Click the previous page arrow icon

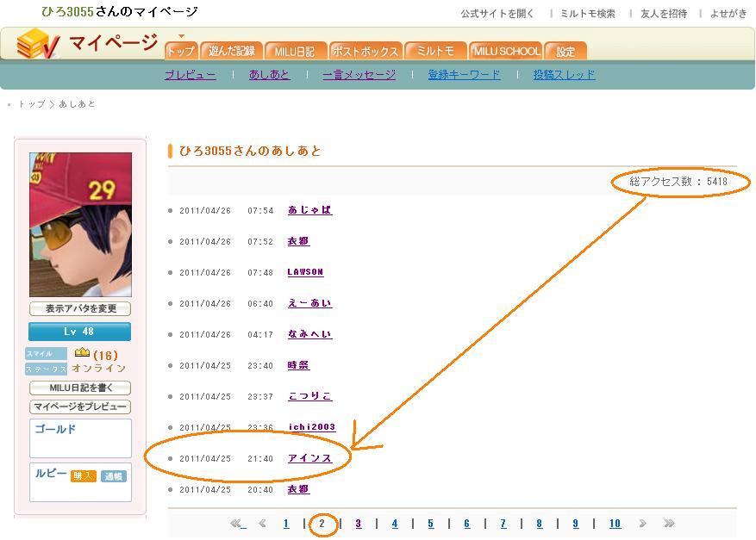(262, 523)
